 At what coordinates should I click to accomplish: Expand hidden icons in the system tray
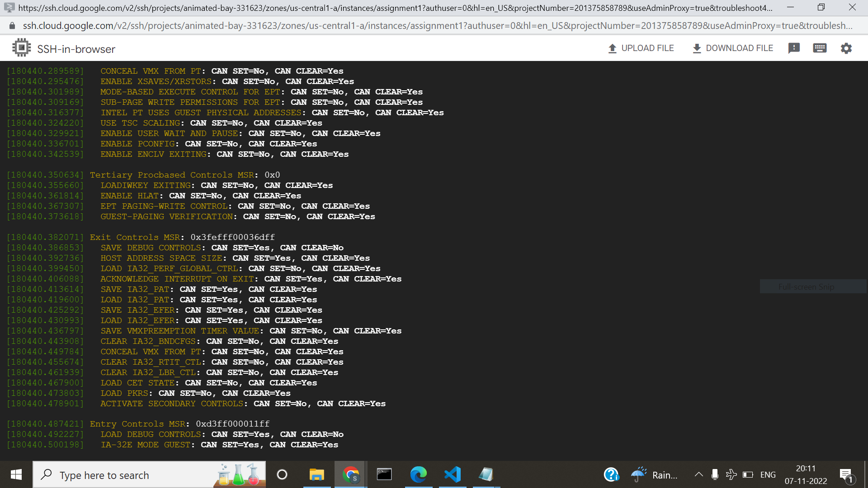click(698, 474)
